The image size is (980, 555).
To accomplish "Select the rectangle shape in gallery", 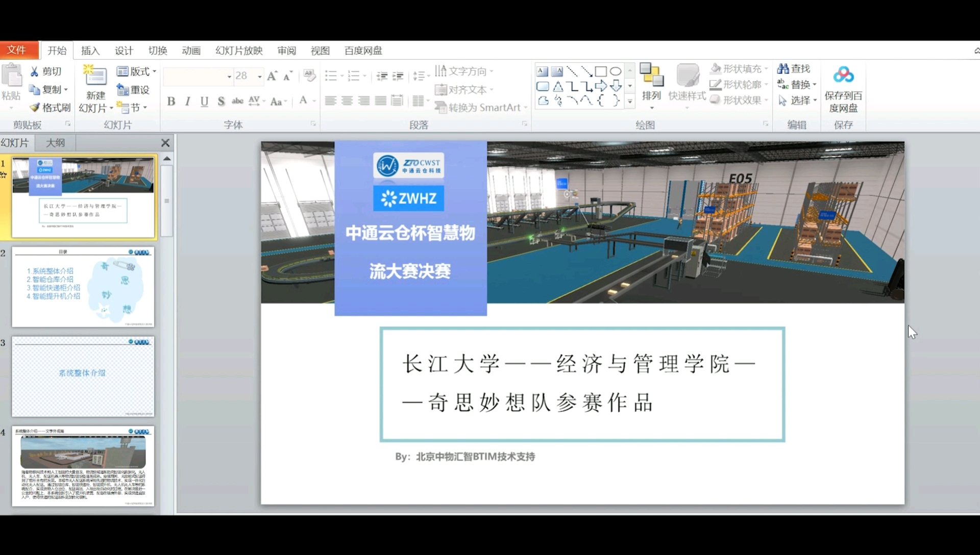I will point(601,71).
